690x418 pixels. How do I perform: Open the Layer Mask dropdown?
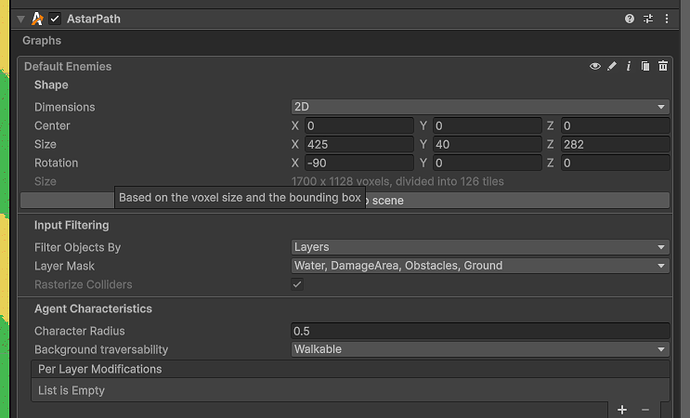[479, 266]
